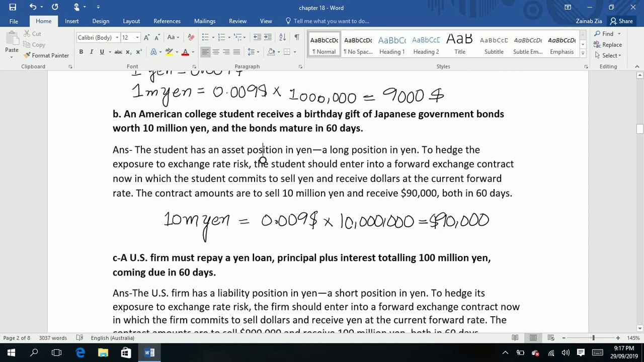Toggle left text alignment

pos(205,52)
